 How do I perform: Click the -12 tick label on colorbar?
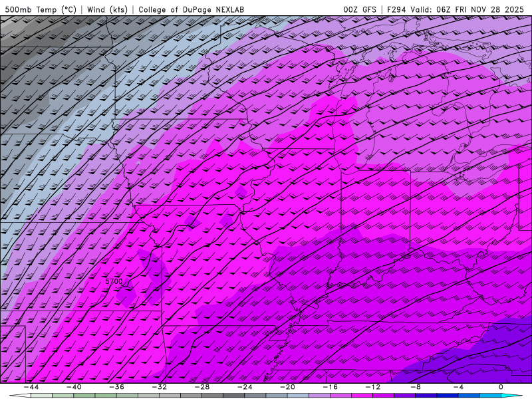[373, 387]
